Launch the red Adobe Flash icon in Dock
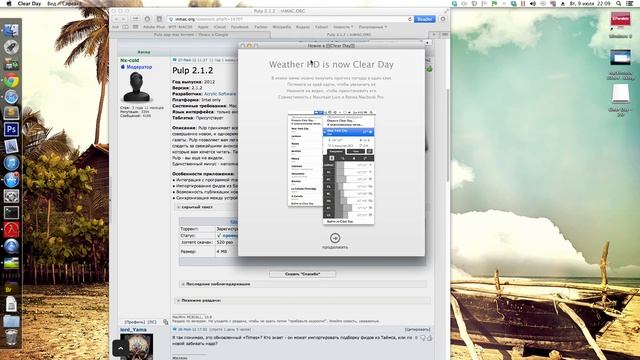The height and width of the screenshot is (360, 640). click(x=11, y=229)
